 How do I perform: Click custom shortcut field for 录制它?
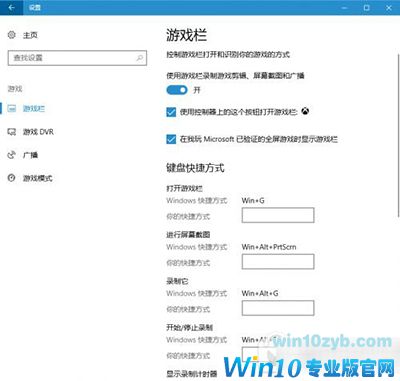tap(278, 308)
